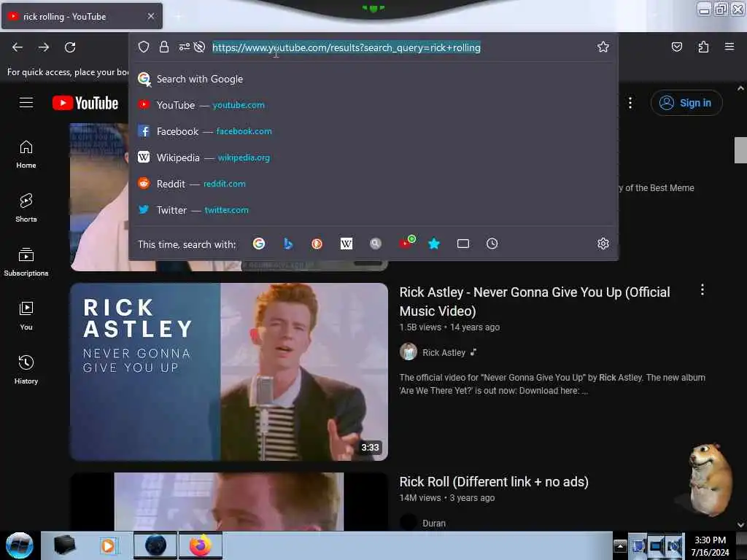The image size is (747, 560).
Task: Select the rick rolling - YouTube tab
Action: coord(82,17)
